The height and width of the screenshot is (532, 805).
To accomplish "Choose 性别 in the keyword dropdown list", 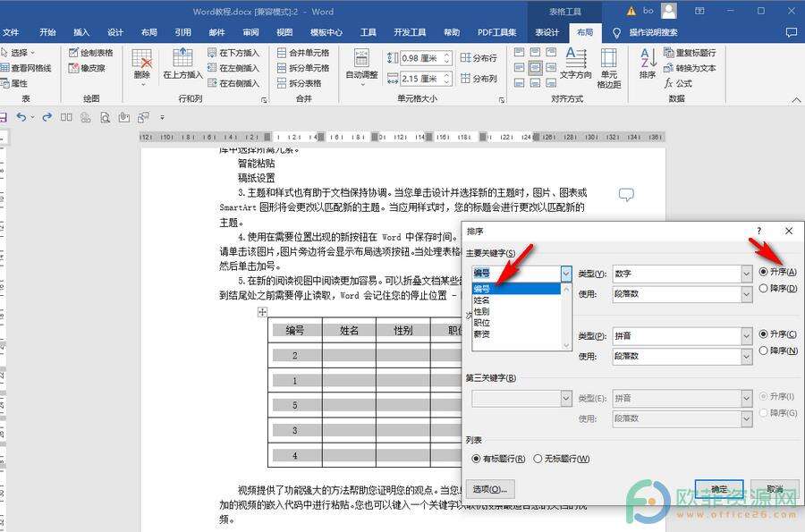I will [x=516, y=311].
